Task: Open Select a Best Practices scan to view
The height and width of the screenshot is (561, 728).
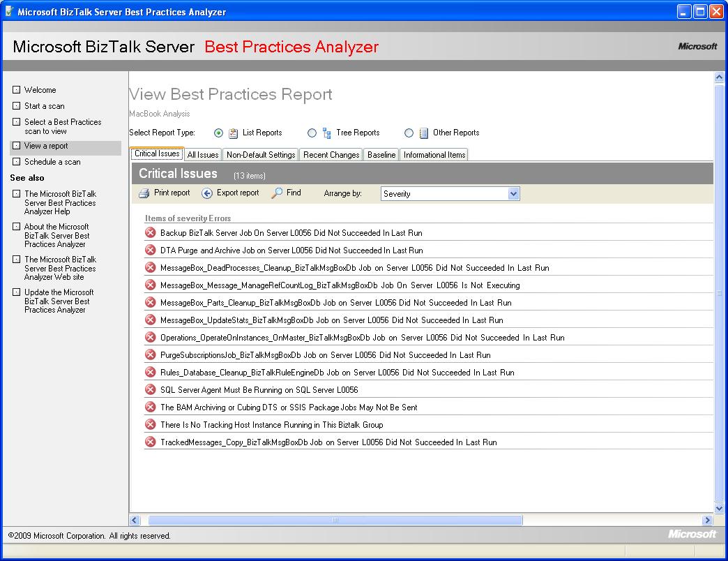Action: click(x=63, y=126)
